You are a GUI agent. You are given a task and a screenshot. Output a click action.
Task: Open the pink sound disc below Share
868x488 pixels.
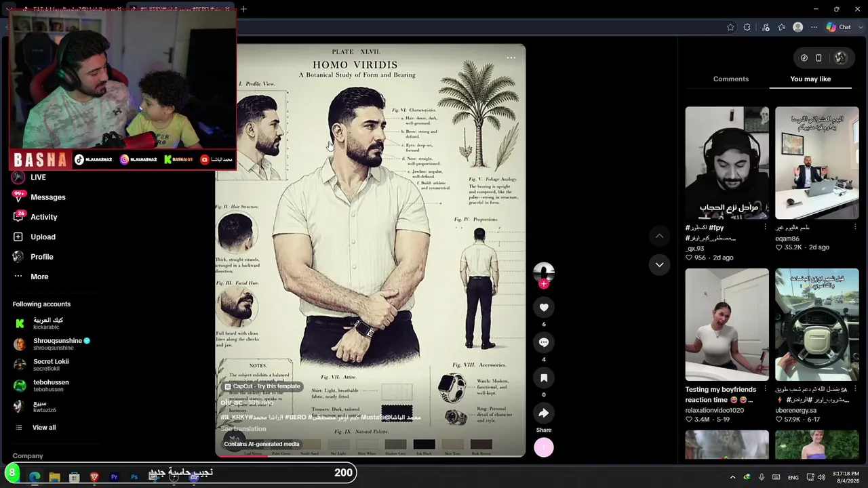pyautogui.click(x=544, y=447)
